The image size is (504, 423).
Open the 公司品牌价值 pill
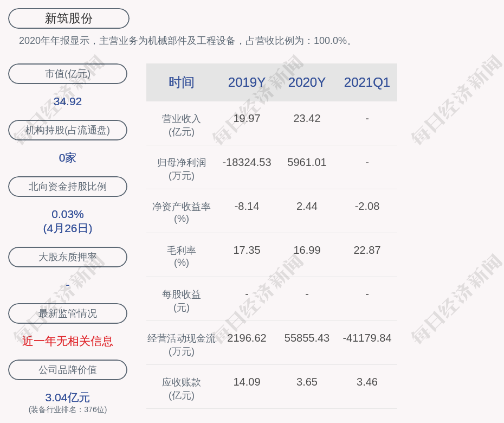(68, 370)
